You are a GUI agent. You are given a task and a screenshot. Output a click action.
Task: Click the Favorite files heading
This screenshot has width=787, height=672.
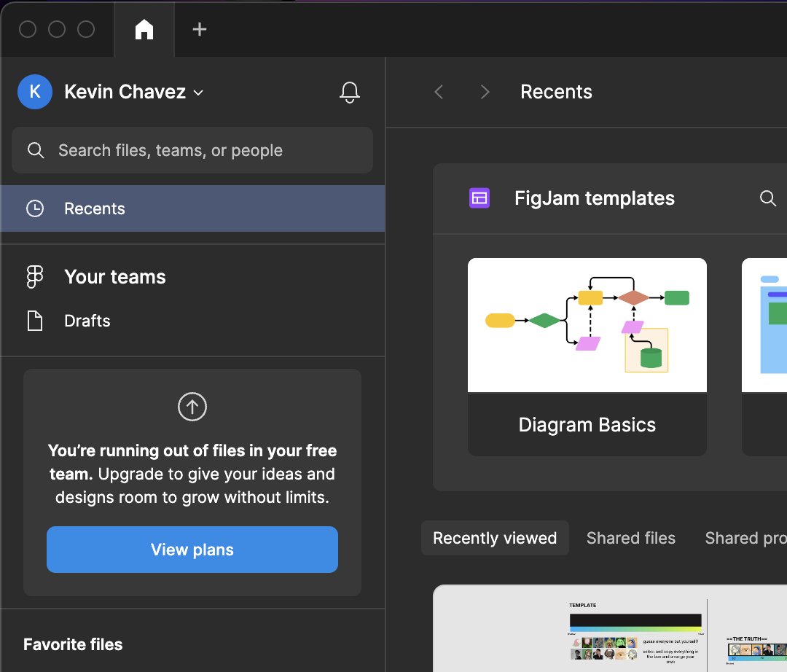73,644
